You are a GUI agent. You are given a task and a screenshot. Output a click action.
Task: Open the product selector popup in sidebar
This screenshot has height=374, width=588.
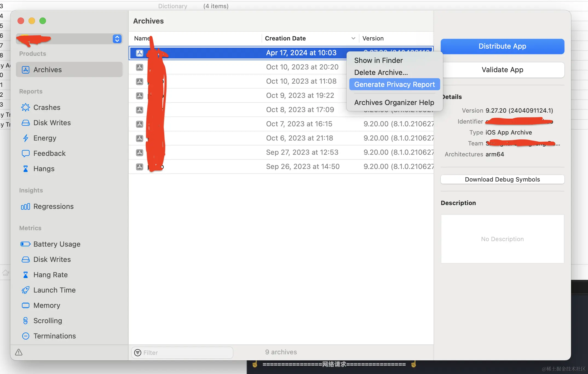(69, 39)
